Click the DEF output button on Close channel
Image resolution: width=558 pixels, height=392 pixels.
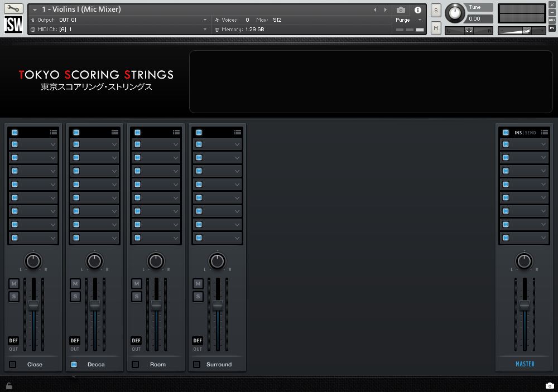point(13,340)
